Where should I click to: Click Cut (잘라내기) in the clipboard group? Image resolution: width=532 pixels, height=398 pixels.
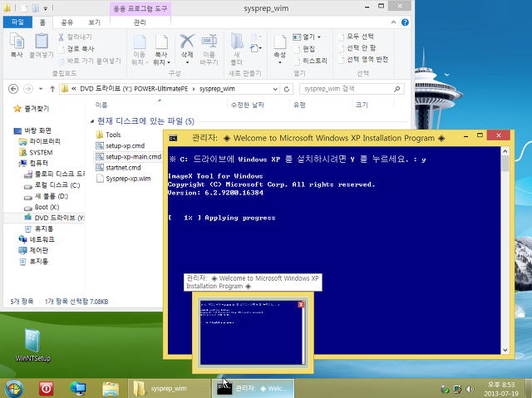point(75,37)
